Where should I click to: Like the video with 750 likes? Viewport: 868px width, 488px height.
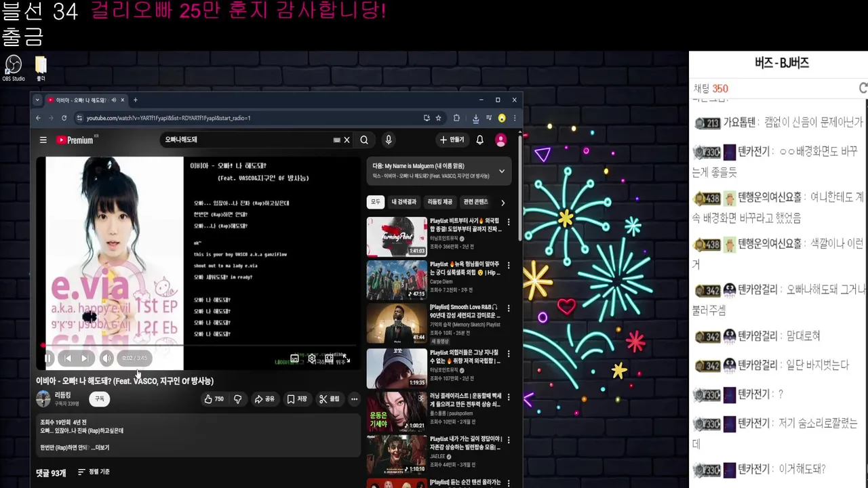214,399
